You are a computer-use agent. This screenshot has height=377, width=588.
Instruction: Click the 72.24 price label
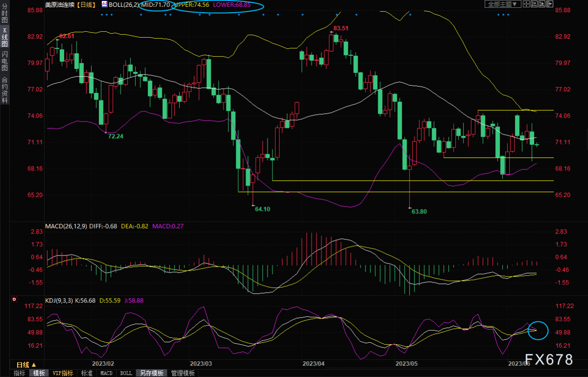[116, 136]
